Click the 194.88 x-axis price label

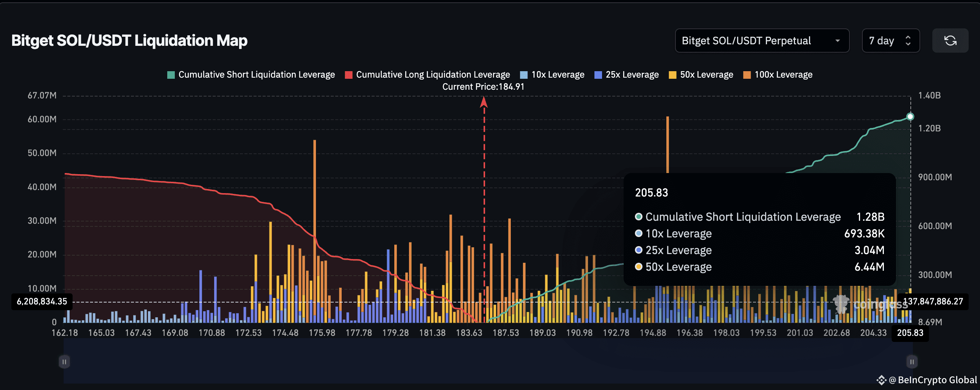coord(653,333)
